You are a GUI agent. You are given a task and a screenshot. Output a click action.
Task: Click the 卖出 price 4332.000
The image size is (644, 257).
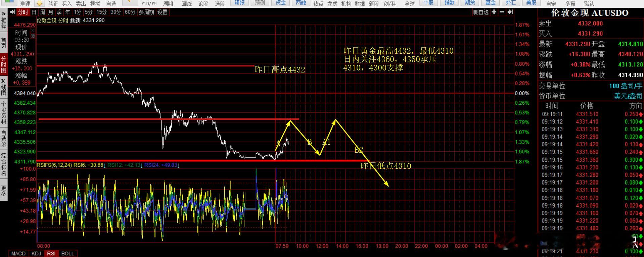[x=590, y=23]
